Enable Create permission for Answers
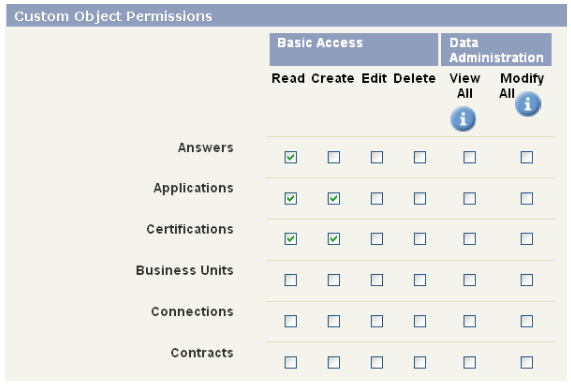The height and width of the screenshot is (385, 571). point(334,157)
